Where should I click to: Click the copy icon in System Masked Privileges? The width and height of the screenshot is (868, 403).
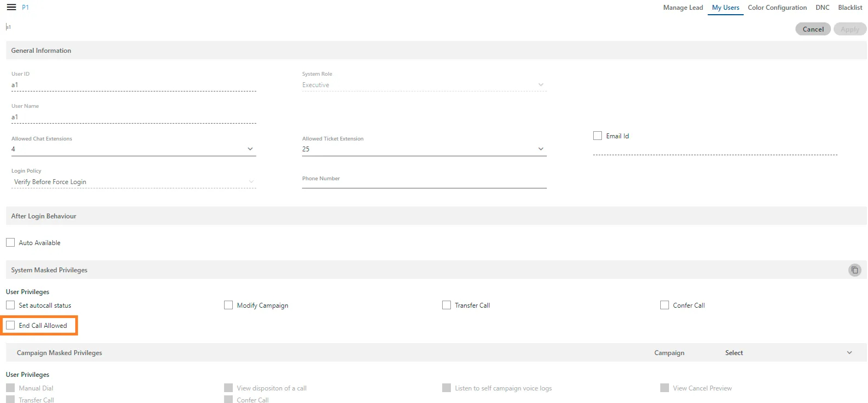[x=854, y=270]
